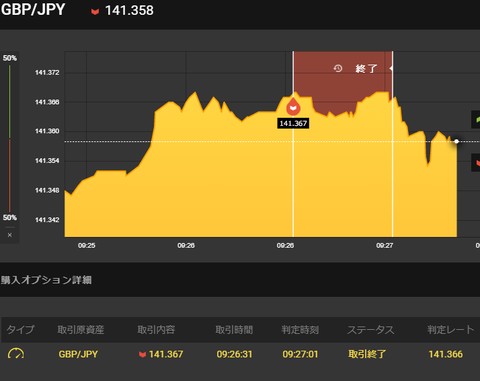Click the vertical trader sentiment bar
Viewport: 480px width, 381px height.
10,138
